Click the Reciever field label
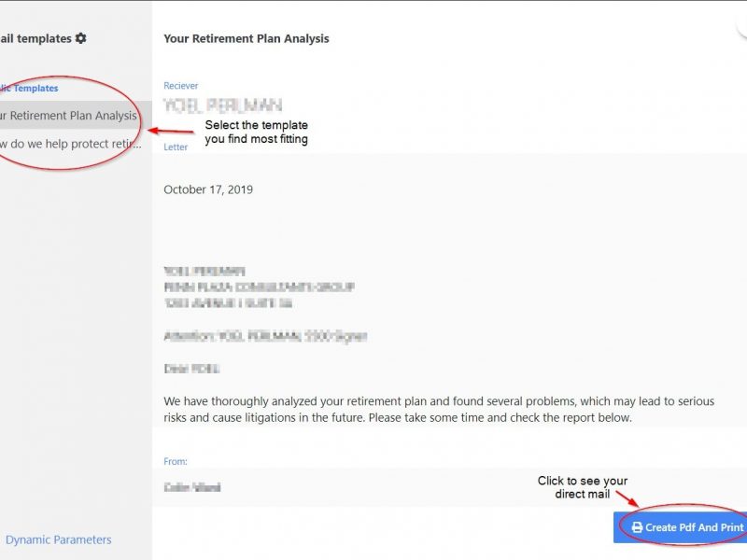The height and width of the screenshot is (560, 747). 181,86
